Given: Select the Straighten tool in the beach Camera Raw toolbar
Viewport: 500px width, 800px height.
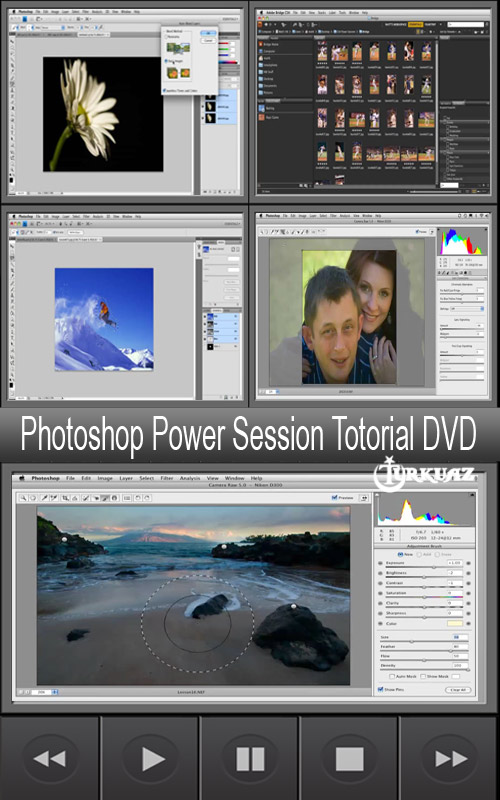Looking at the screenshot, I should pos(74,497).
